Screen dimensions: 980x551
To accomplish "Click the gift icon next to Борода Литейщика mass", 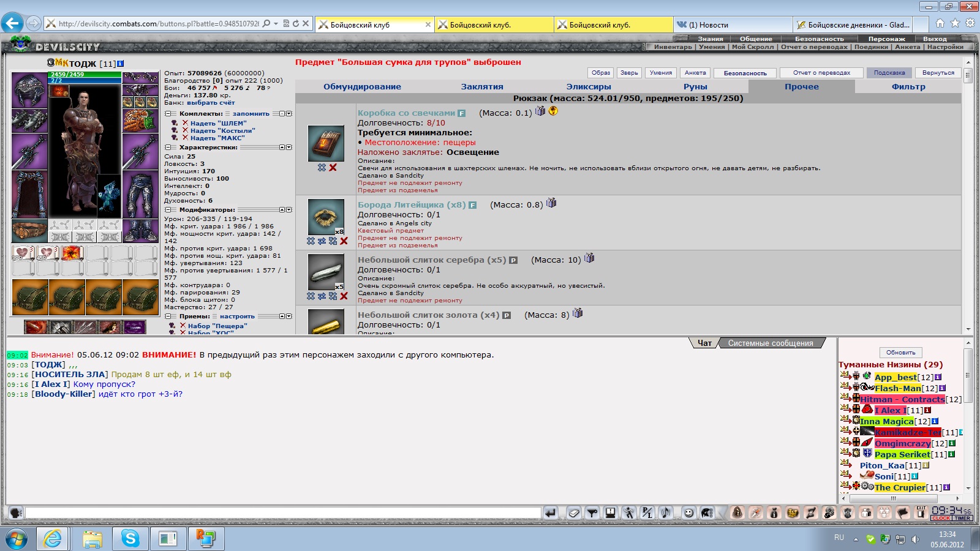I will pyautogui.click(x=551, y=203).
